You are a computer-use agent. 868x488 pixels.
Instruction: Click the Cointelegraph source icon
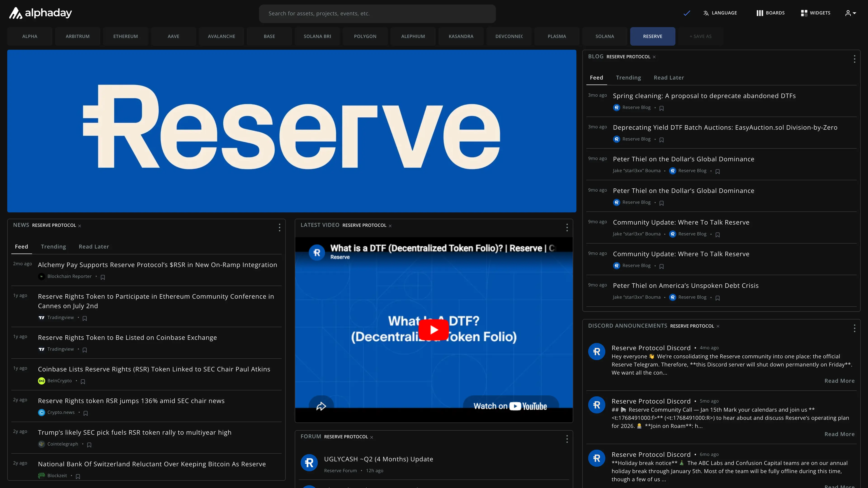(41, 444)
